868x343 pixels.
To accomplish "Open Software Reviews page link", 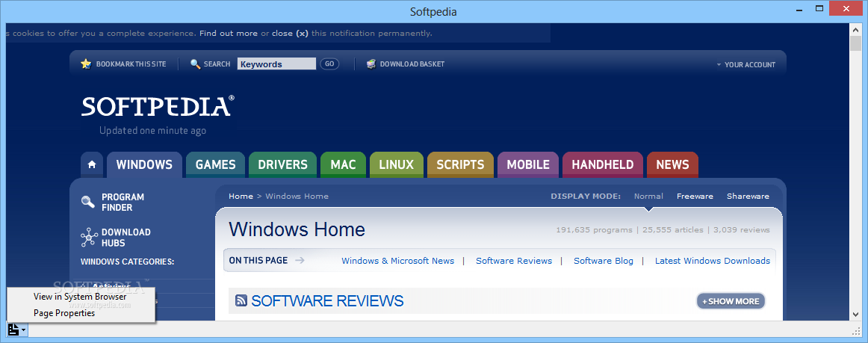I will [514, 261].
